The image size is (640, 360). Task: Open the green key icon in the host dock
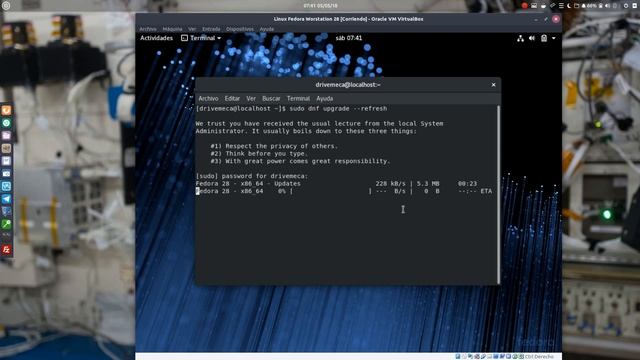[x=6, y=224]
